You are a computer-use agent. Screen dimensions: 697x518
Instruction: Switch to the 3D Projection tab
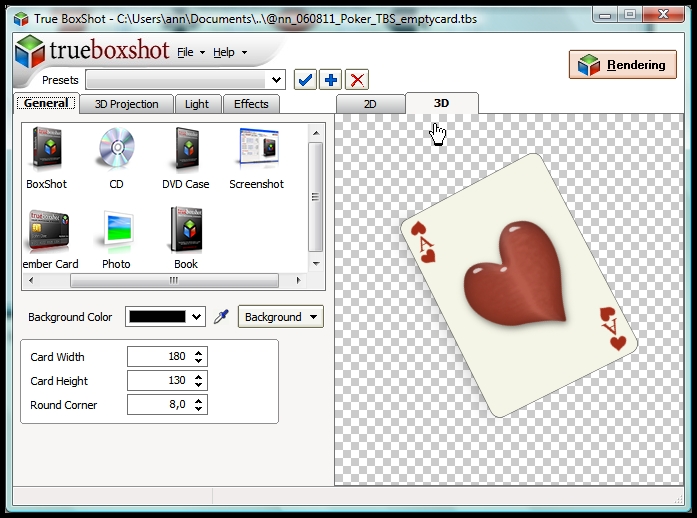click(126, 104)
